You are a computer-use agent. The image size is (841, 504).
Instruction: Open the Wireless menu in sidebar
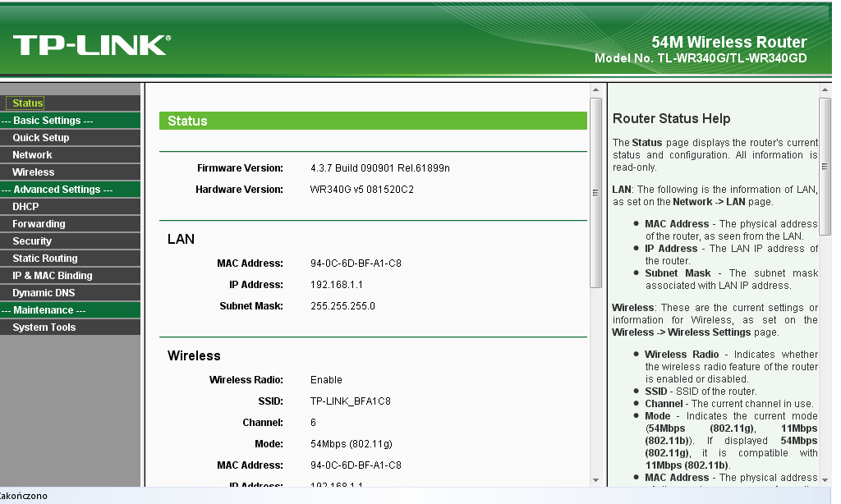coord(33,172)
